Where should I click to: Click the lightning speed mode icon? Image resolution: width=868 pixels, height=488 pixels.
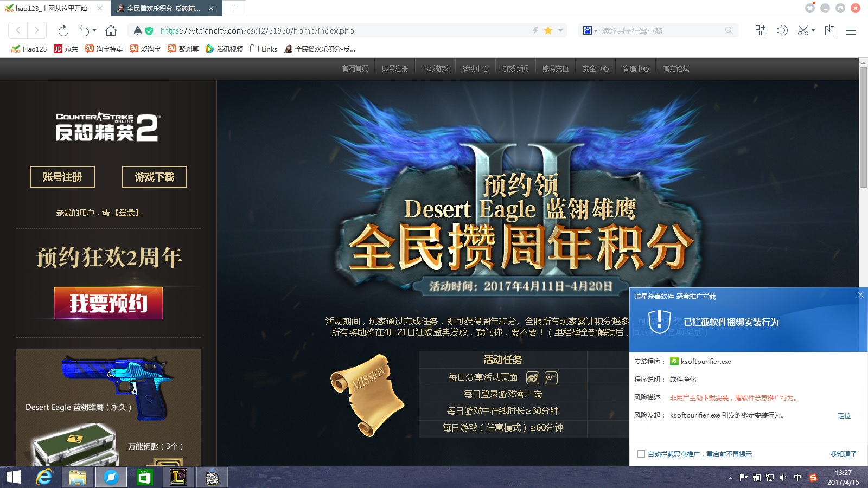coord(535,31)
